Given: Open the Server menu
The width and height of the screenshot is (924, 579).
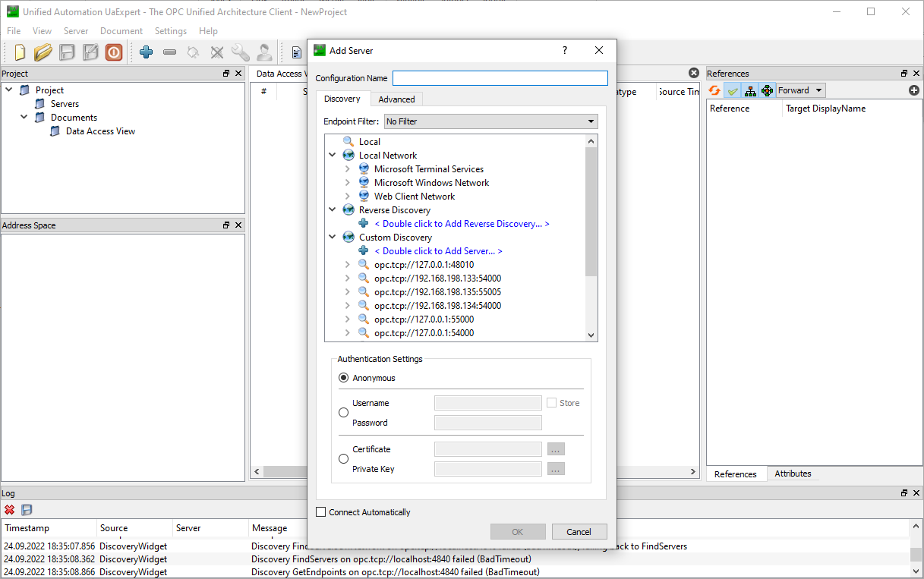Looking at the screenshot, I should (76, 31).
